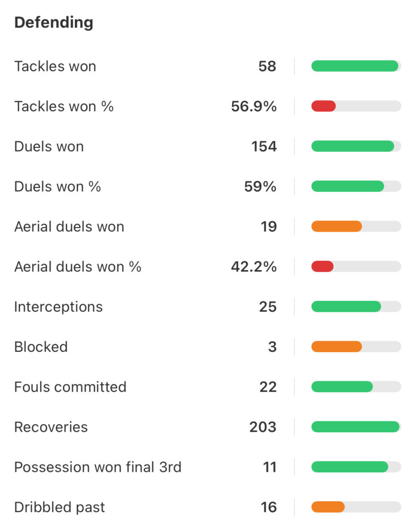Select the Dribbled past stat label
411x532 pixels.
point(59,507)
